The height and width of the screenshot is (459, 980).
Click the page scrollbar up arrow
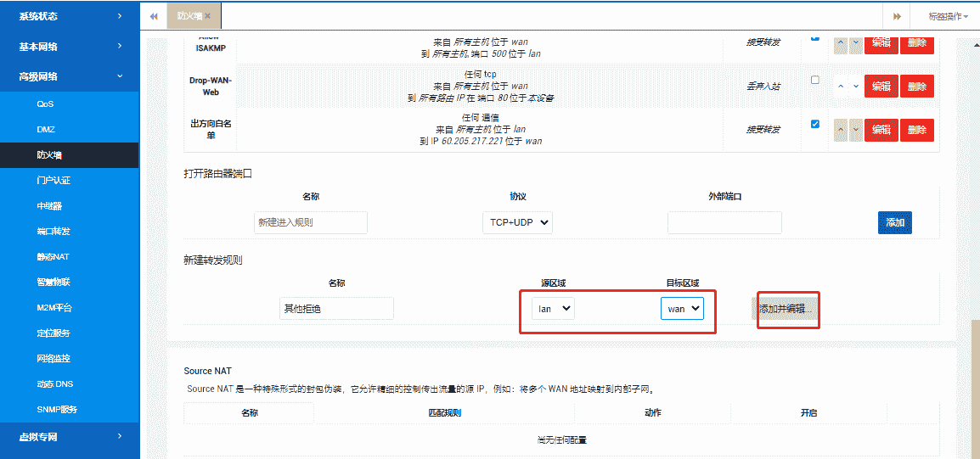pos(976,45)
